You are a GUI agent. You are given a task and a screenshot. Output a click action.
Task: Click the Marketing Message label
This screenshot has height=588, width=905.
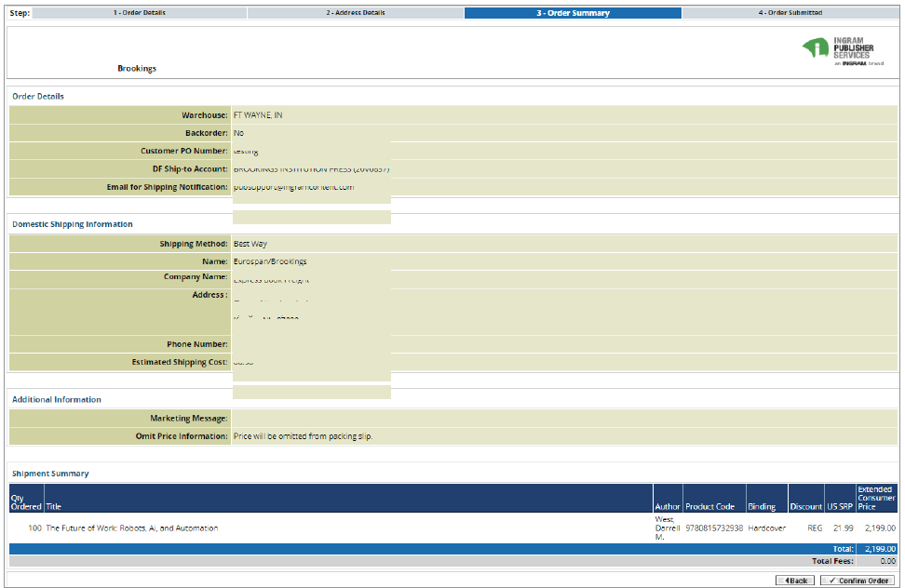pos(189,419)
